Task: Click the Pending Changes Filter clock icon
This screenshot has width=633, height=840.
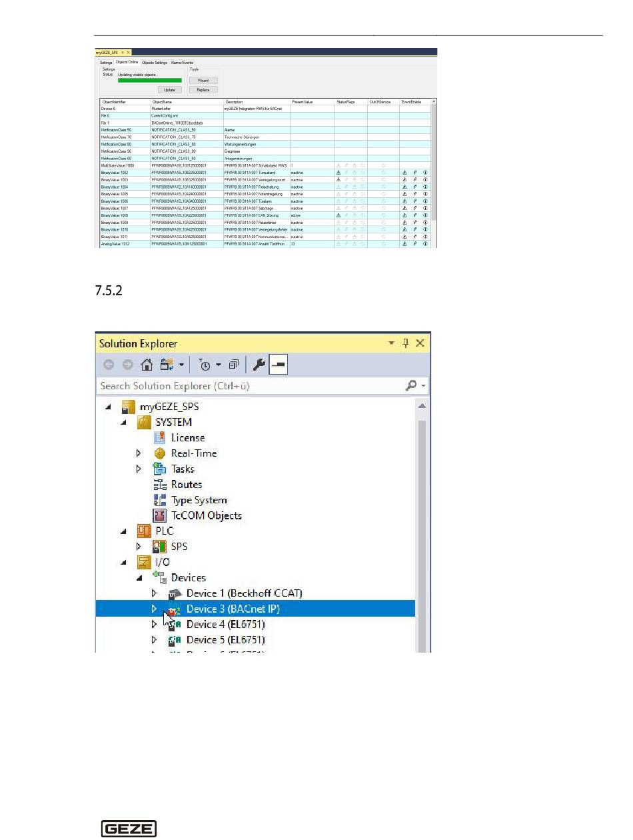Action: pos(205,365)
